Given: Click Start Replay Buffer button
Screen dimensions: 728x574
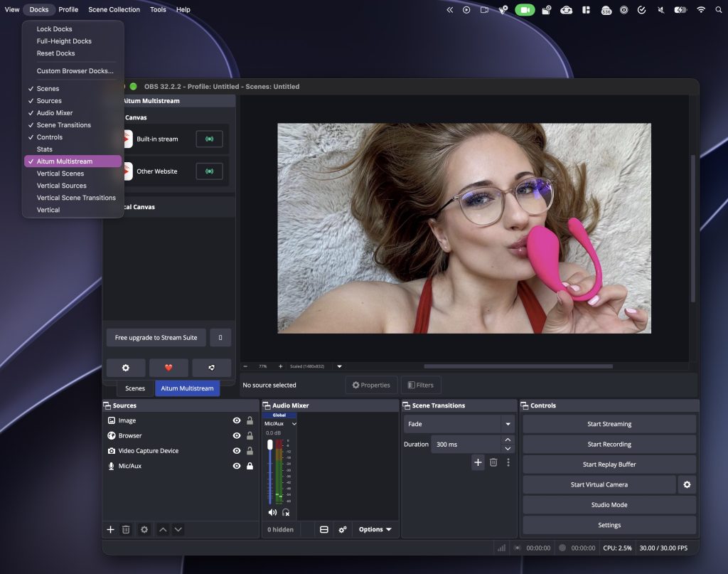Looking at the screenshot, I should (609, 464).
